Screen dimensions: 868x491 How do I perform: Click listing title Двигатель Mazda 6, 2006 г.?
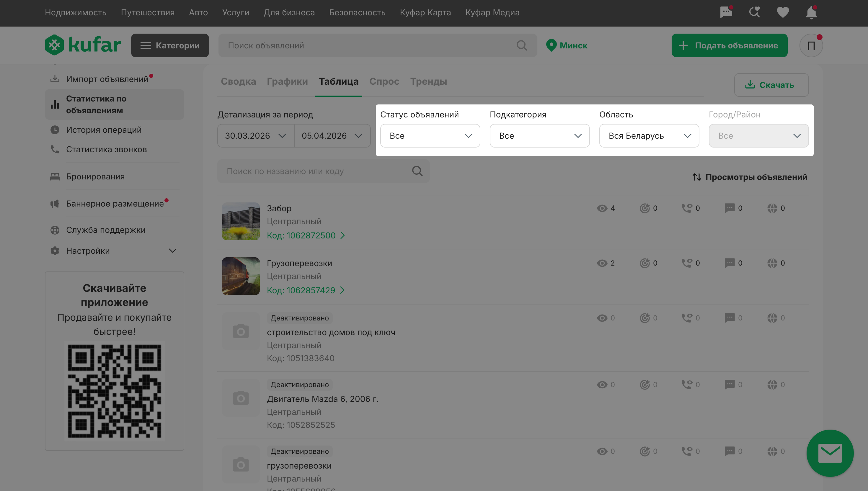322,399
